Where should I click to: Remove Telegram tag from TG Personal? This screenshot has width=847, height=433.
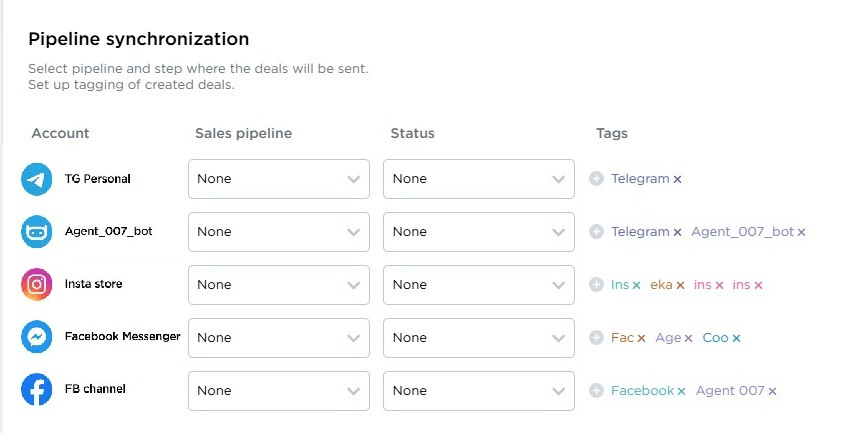(x=677, y=180)
